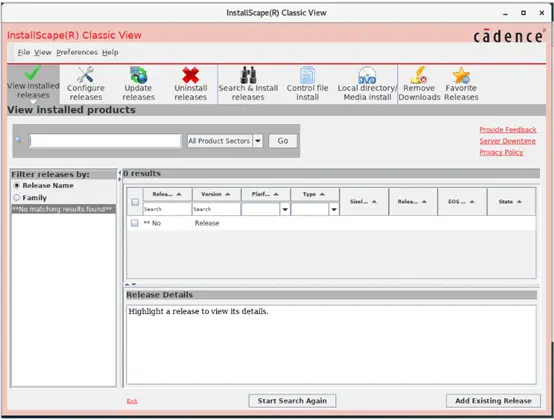The height and width of the screenshot is (420, 554).
Task: Open Type filter dropdown arrow
Action: click(334, 209)
